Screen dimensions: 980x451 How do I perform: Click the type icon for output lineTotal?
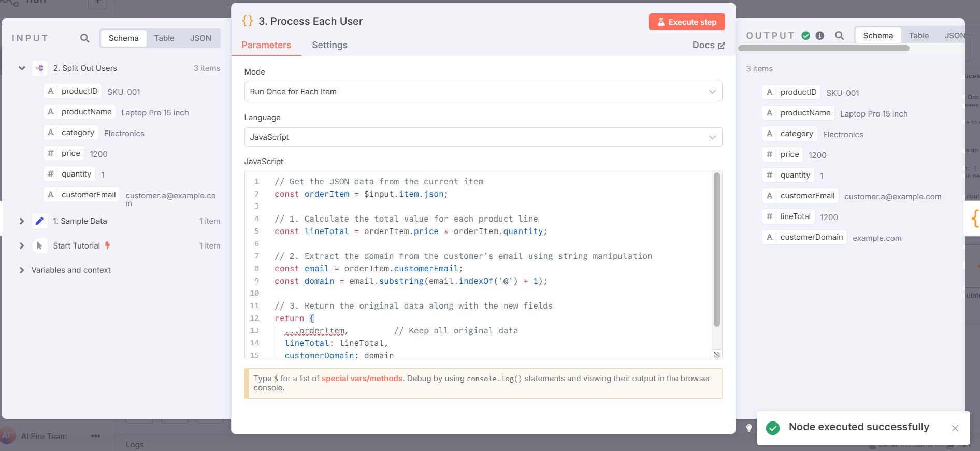click(x=769, y=216)
